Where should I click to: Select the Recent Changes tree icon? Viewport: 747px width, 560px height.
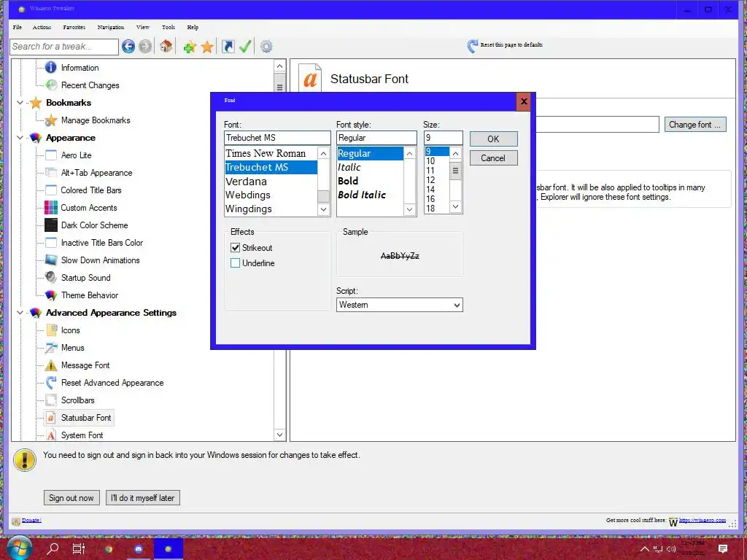click(51, 85)
